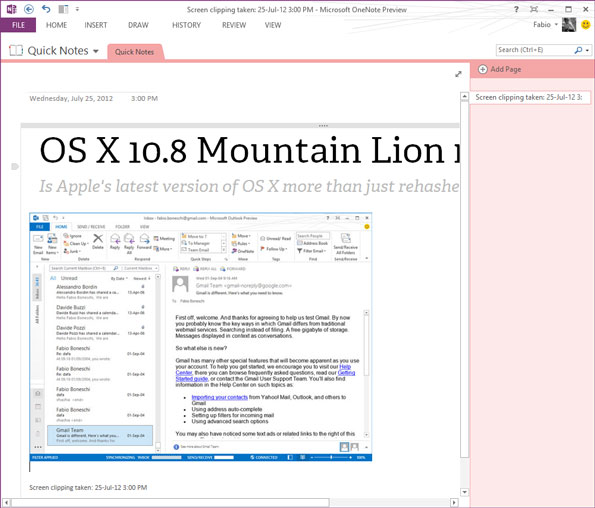Click the Undo arrow icon

coord(46,8)
